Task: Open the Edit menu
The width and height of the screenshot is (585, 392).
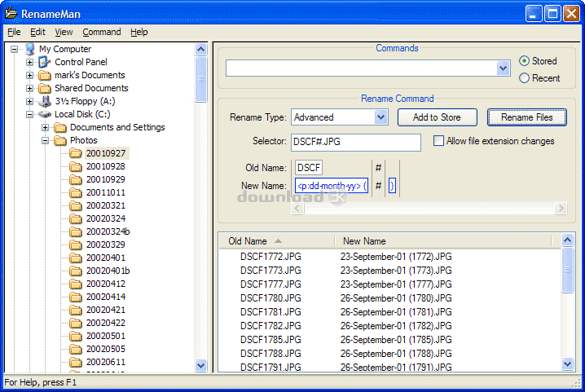Action: point(37,32)
